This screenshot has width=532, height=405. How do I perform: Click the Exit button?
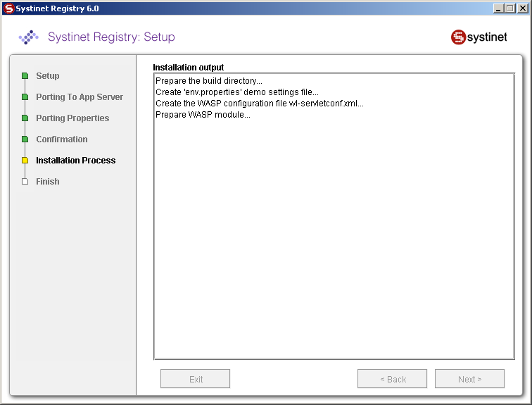195,378
